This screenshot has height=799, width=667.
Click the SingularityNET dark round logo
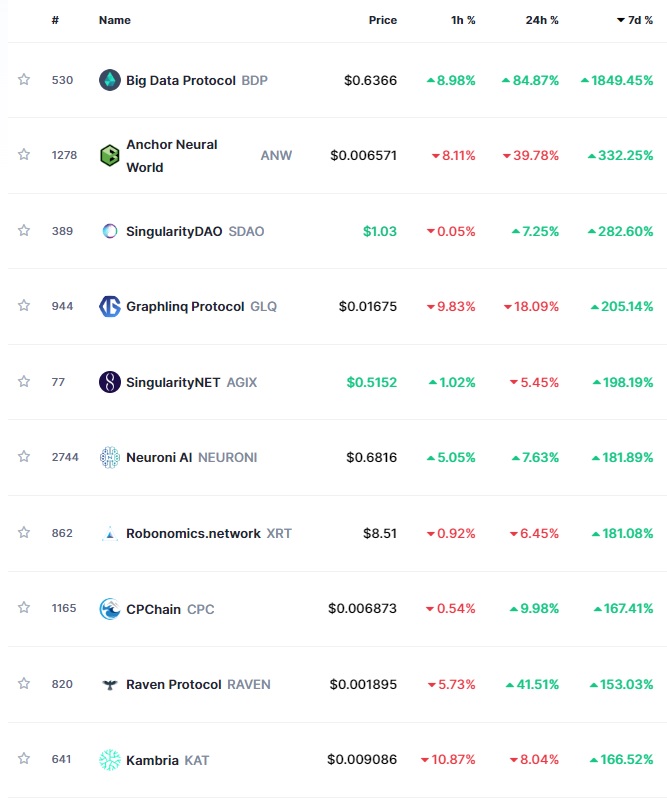click(110, 382)
